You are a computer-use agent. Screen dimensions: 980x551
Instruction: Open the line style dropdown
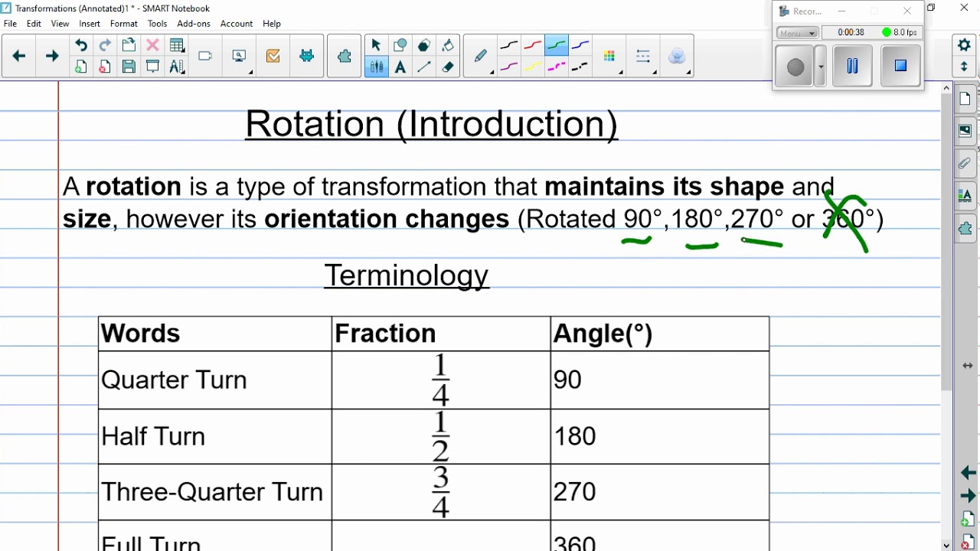(644, 57)
